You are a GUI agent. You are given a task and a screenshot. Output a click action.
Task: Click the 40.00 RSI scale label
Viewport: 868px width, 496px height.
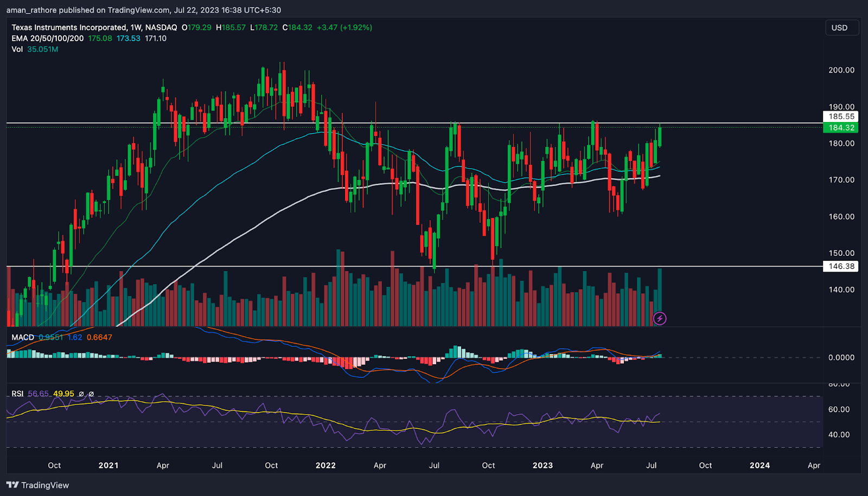pyautogui.click(x=839, y=434)
